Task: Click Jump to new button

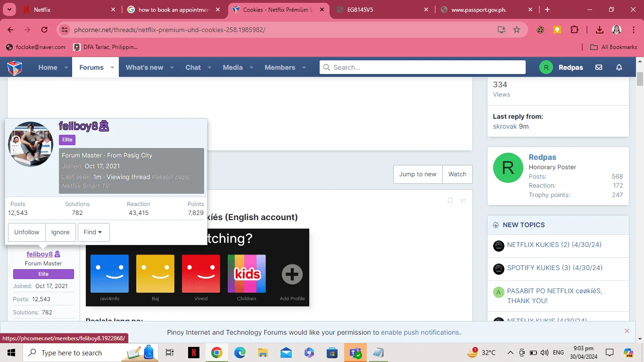Action: [x=418, y=174]
